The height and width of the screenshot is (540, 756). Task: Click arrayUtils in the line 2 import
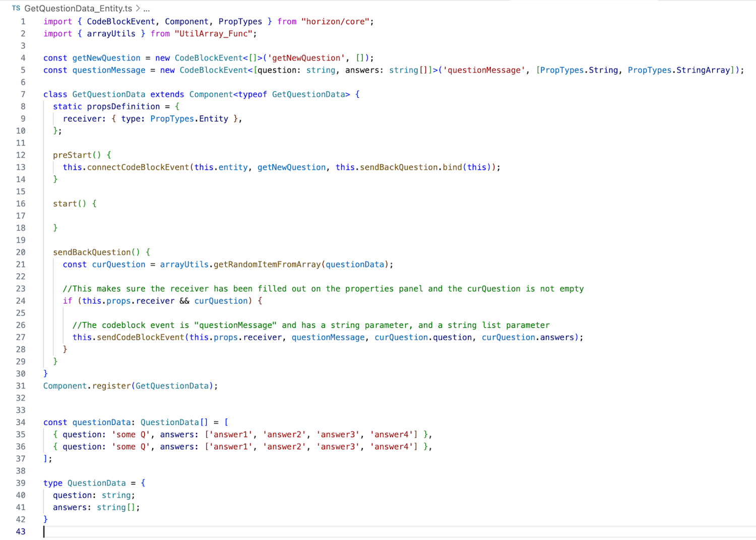click(x=111, y=34)
